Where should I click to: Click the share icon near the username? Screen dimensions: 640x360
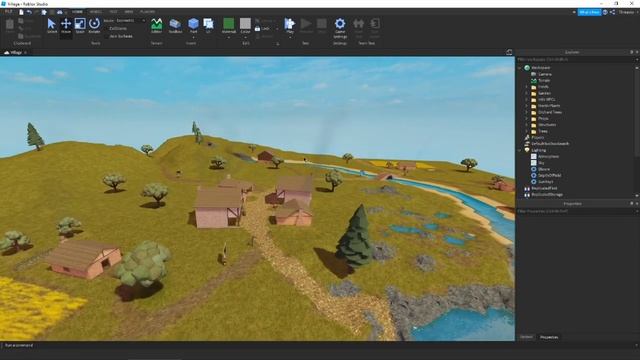point(613,12)
